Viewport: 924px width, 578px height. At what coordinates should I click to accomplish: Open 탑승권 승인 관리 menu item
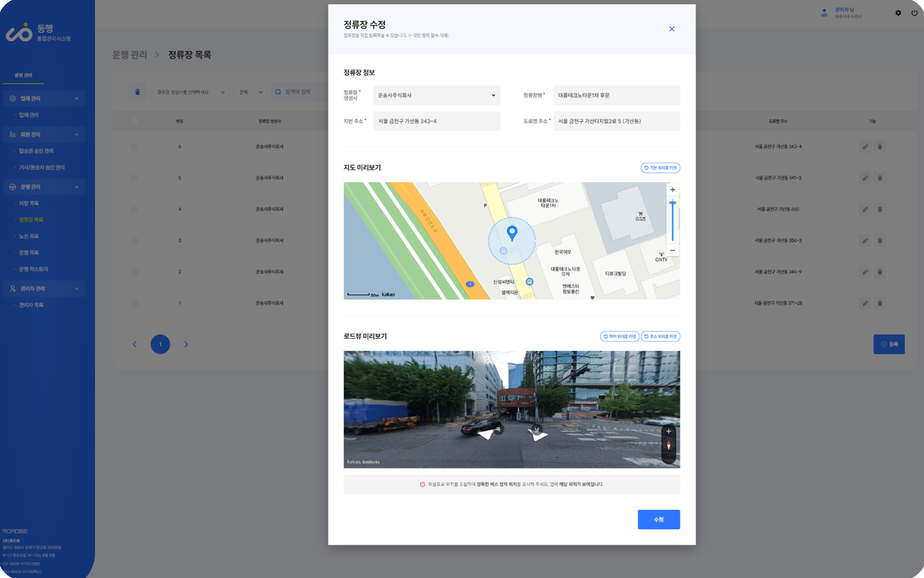pyautogui.click(x=36, y=151)
